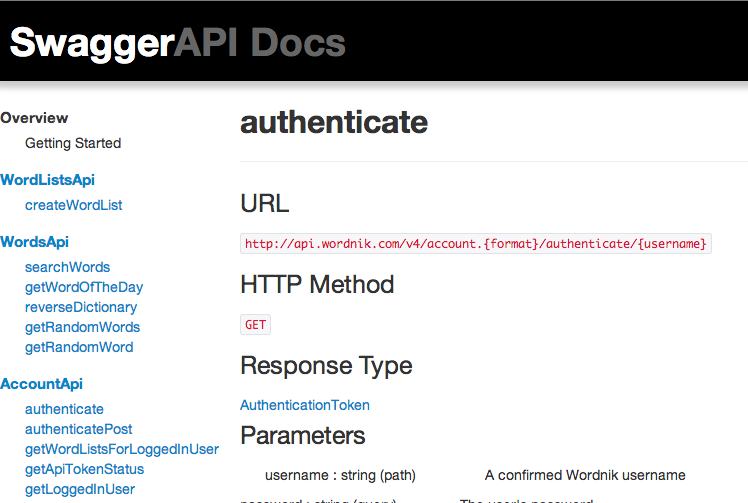Open the Overview section in sidebar
The height and width of the screenshot is (503, 748).
[x=35, y=118]
